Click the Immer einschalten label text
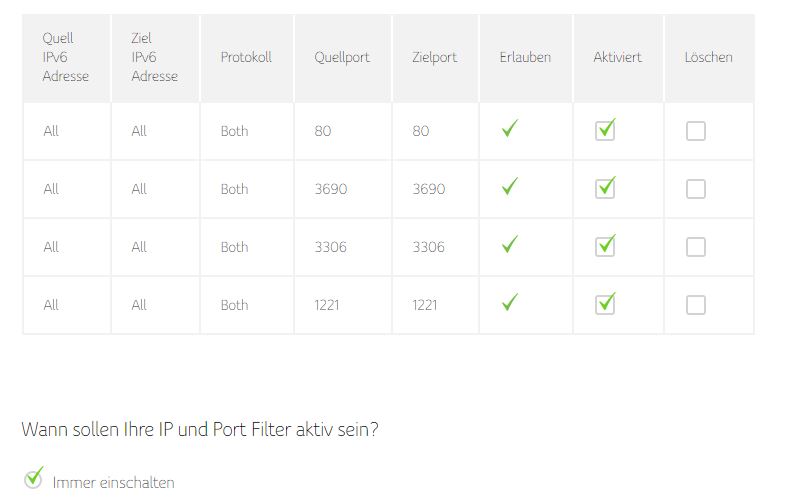This screenshot has width=801, height=503. (113, 482)
